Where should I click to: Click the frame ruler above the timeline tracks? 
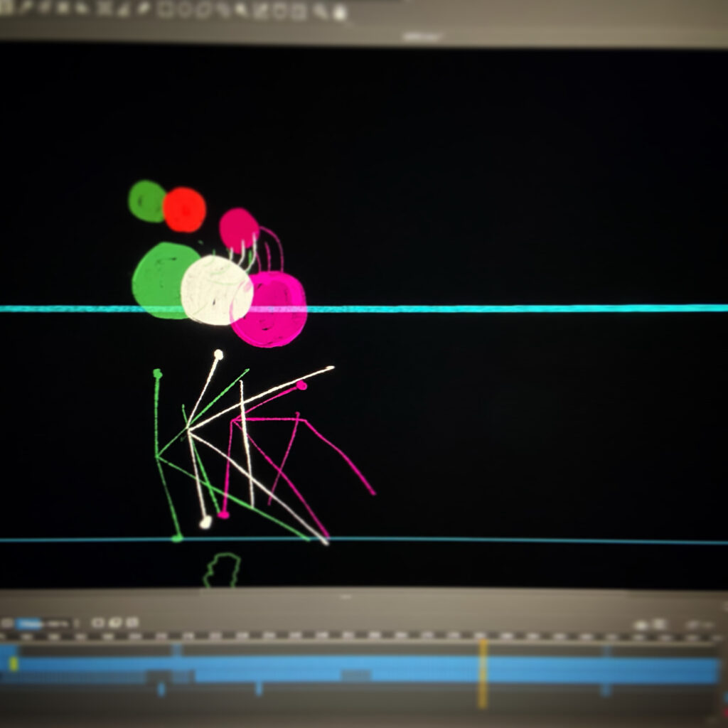click(355, 636)
